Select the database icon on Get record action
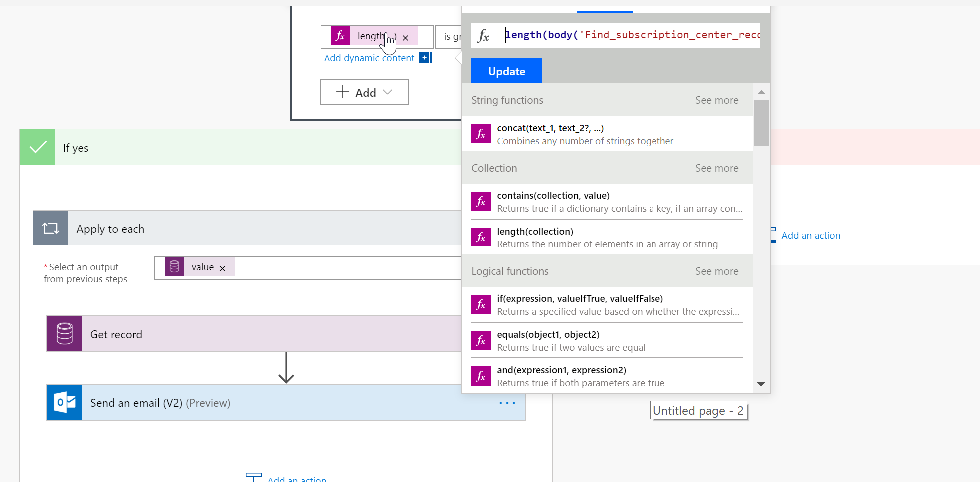Viewport: 980px width, 482px height. pyautogui.click(x=64, y=333)
